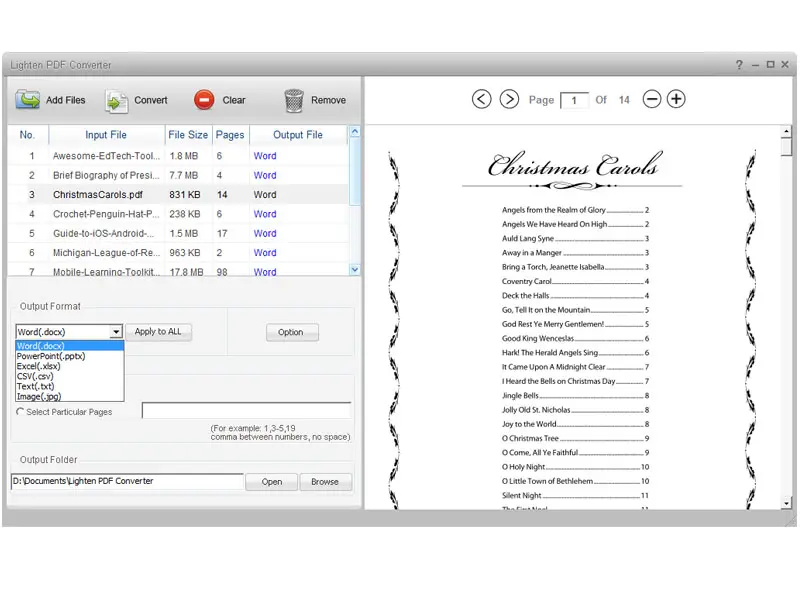Select ChristmasCarols.pdf row

tap(178, 194)
